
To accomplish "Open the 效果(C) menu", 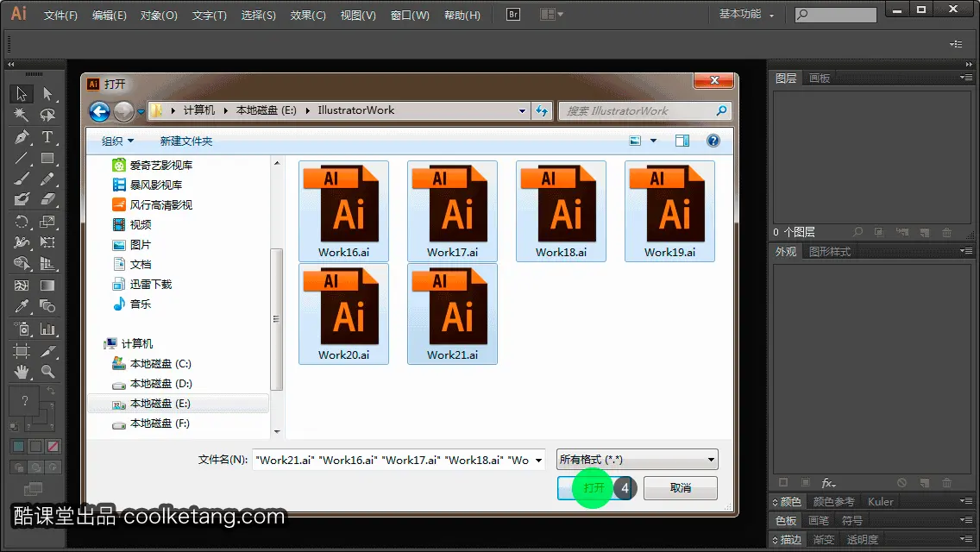I will [x=308, y=15].
